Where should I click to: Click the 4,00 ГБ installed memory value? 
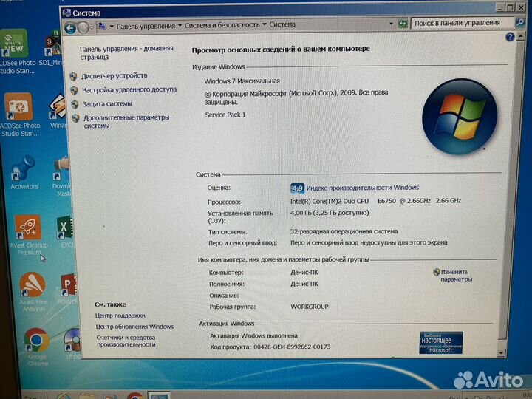point(329,213)
